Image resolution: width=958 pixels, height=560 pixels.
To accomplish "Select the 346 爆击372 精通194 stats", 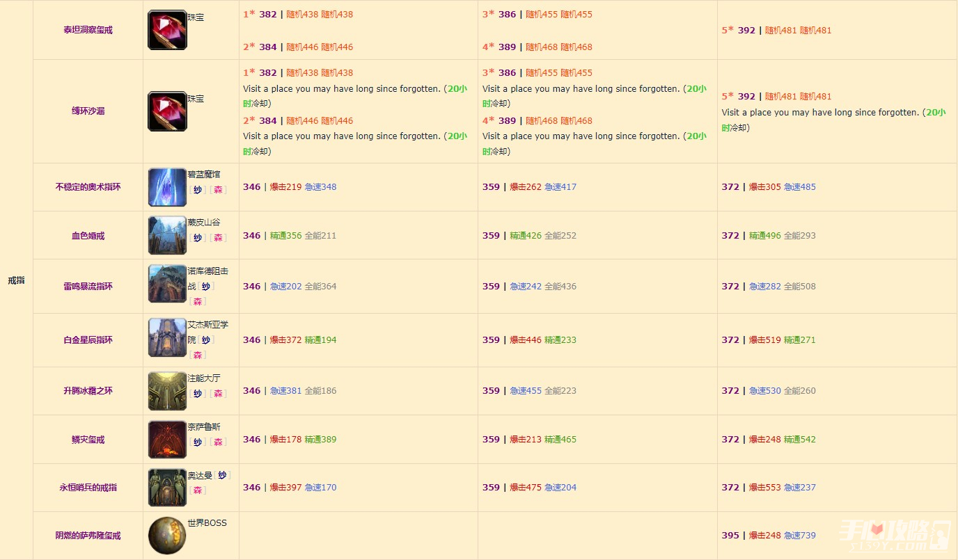I will click(x=290, y=339).
